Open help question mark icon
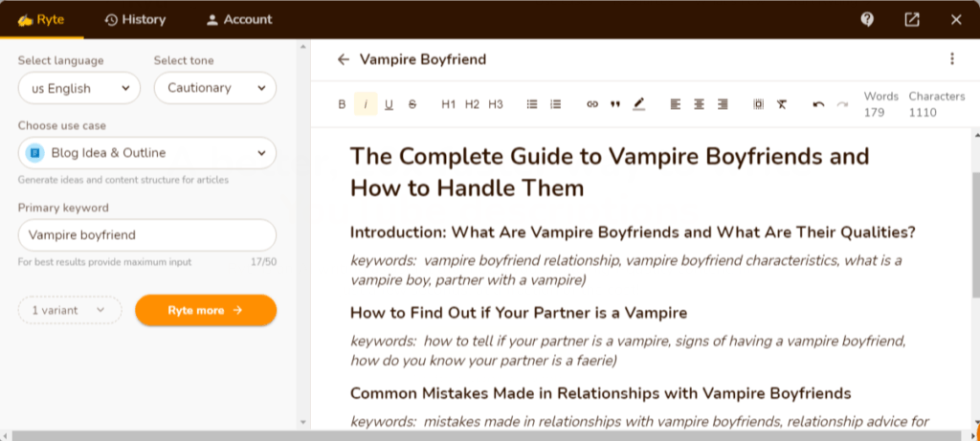 (867, 19)
